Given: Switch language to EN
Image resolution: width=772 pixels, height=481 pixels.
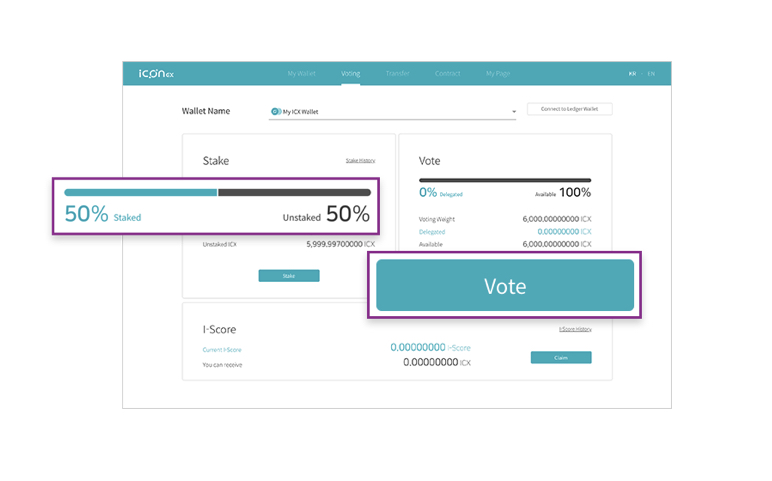Looking at the screenshot, I should click(x=651, y=74).
